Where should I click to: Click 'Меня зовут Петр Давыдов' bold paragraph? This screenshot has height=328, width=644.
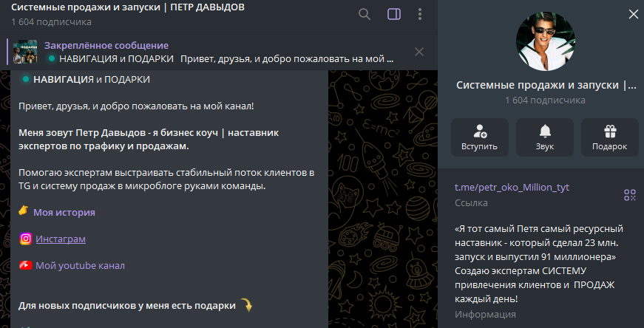click(x=149, y=140)
